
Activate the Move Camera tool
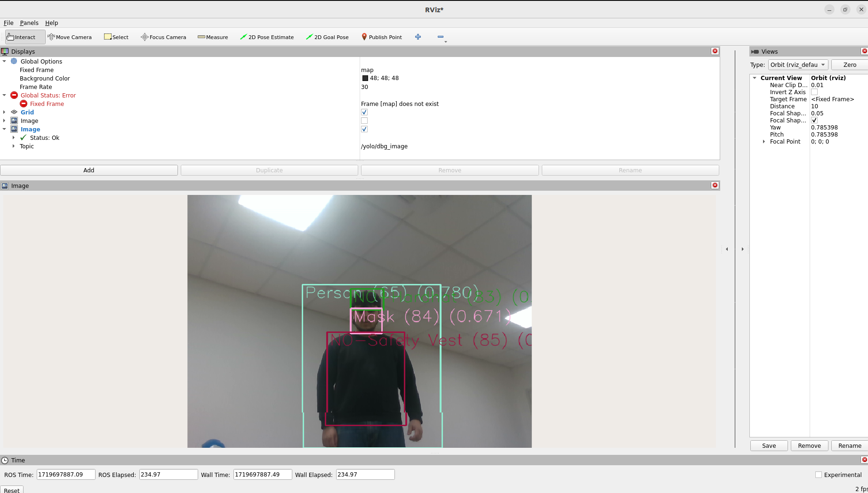70,37
